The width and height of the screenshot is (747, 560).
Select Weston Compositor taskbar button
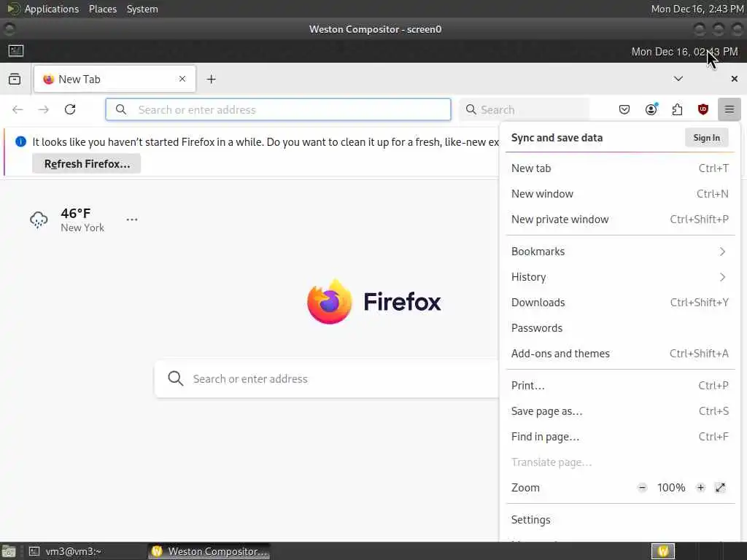[x=209, y=551]
